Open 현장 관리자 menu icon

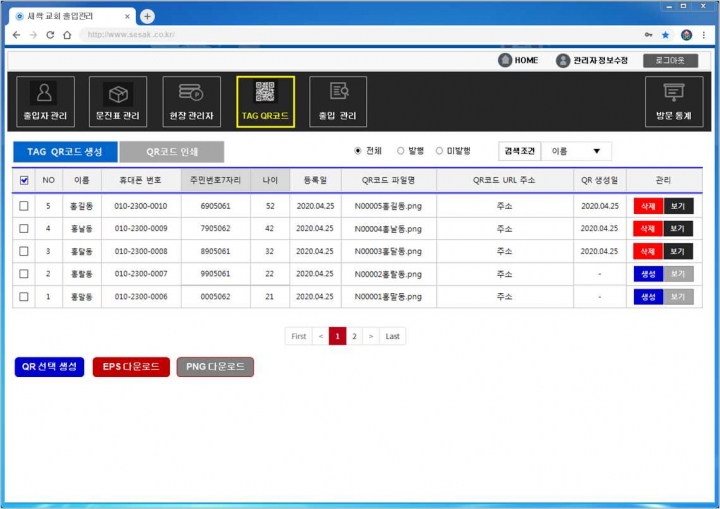(x=191, y=101)
